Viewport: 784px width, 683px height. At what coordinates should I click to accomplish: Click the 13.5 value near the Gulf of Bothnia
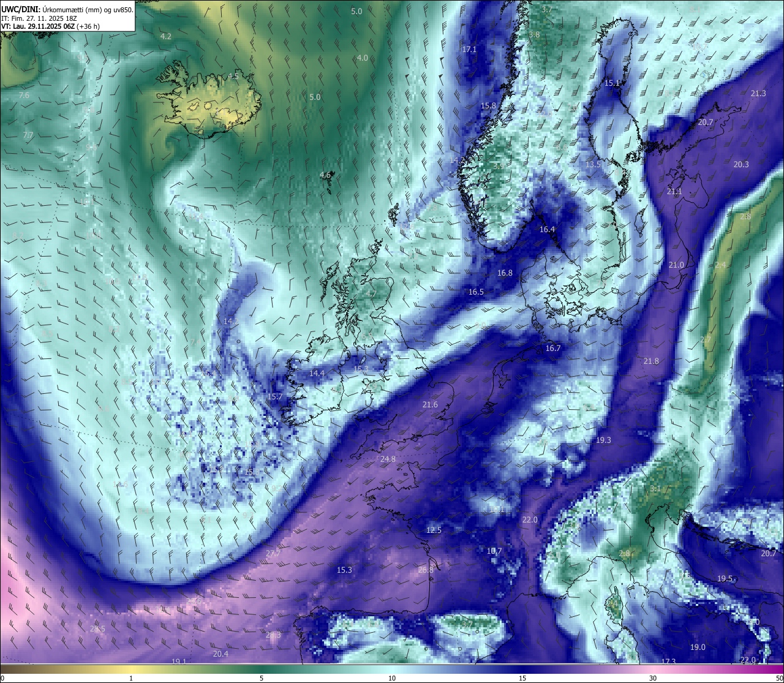click(593, 164)
